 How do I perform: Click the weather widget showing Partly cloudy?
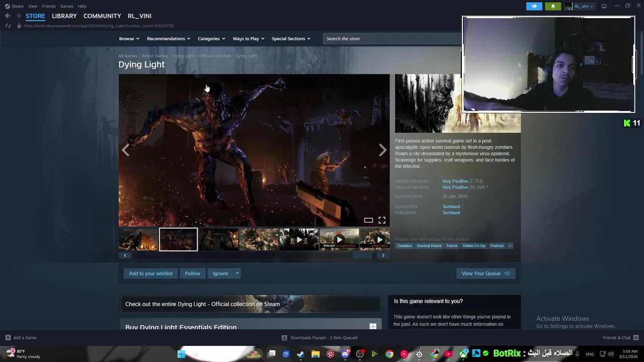click(24, 354)
